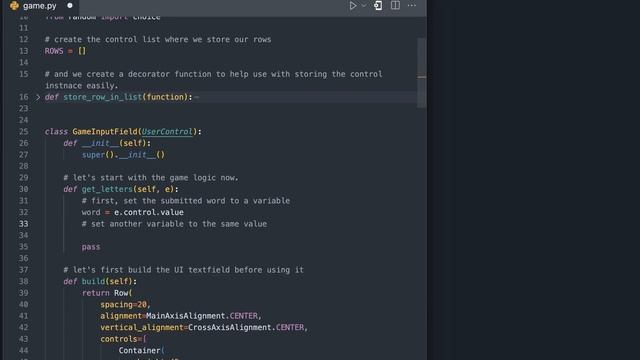Click line number 33 in gutter

24,224
